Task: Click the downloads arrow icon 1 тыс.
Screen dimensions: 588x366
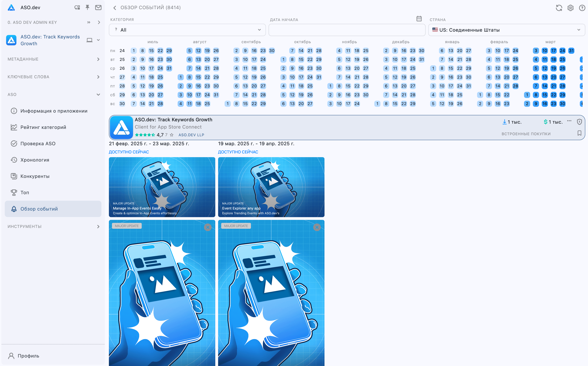Action: click(x=504, y=122)
